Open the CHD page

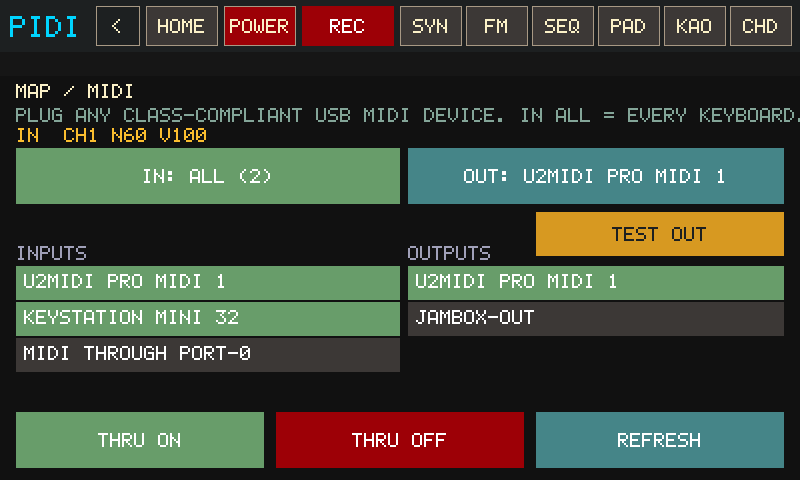(x=761, y=26)
